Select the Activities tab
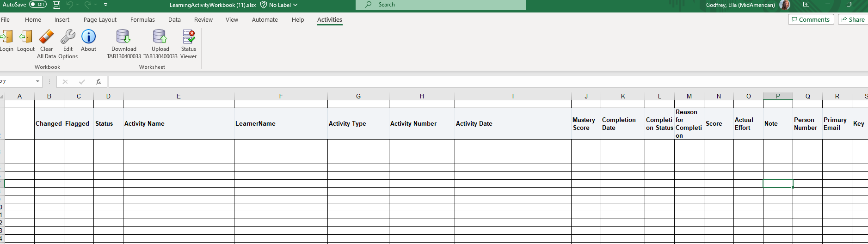868x244 pixels. pyautogui.click(x=330, y=19)
